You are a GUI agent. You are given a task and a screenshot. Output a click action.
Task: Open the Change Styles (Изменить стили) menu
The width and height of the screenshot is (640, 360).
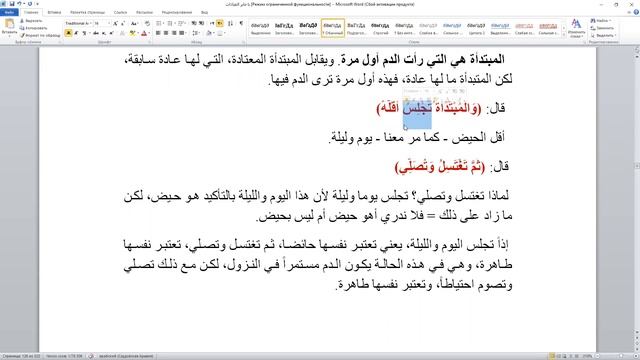pos(576,28)
